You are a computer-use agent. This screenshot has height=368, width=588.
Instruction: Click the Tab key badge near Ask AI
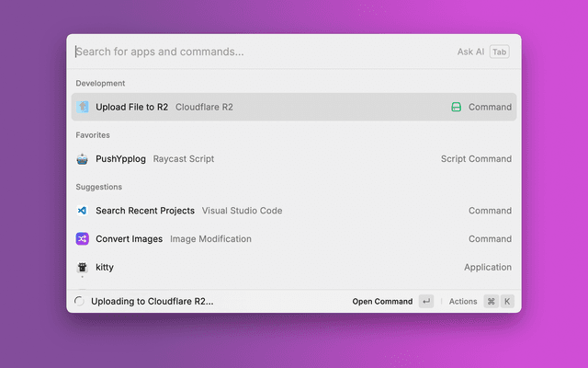499,52
